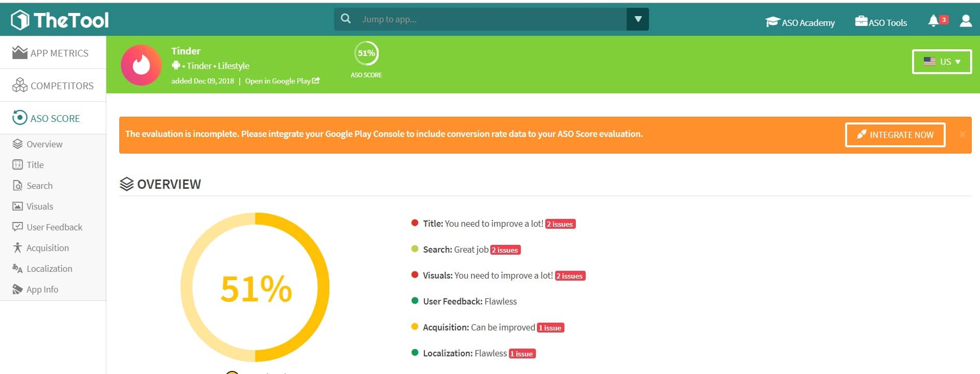
Task: Click the Acquisition person icon
Action: (18, 248)
